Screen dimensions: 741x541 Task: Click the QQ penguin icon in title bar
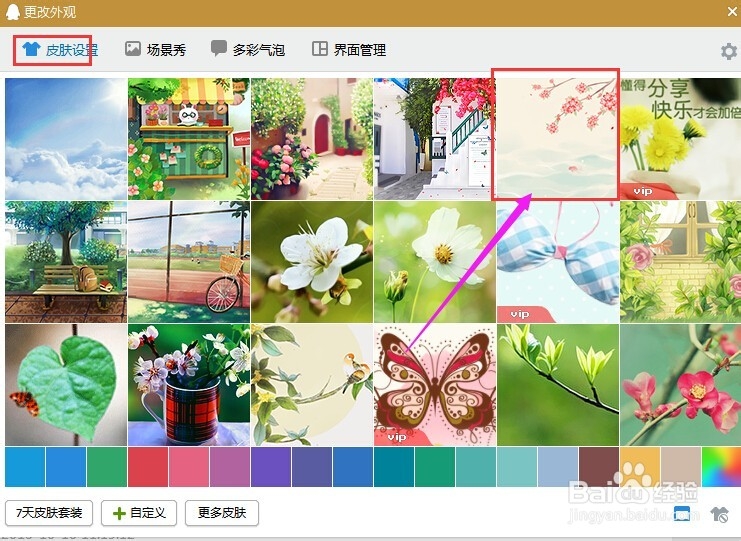[12, 12]
